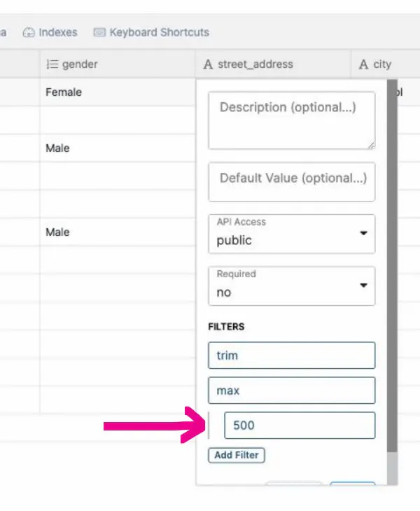Open the Required dropdown
This screenshot has width=420, height=511.
coord(292,286)
